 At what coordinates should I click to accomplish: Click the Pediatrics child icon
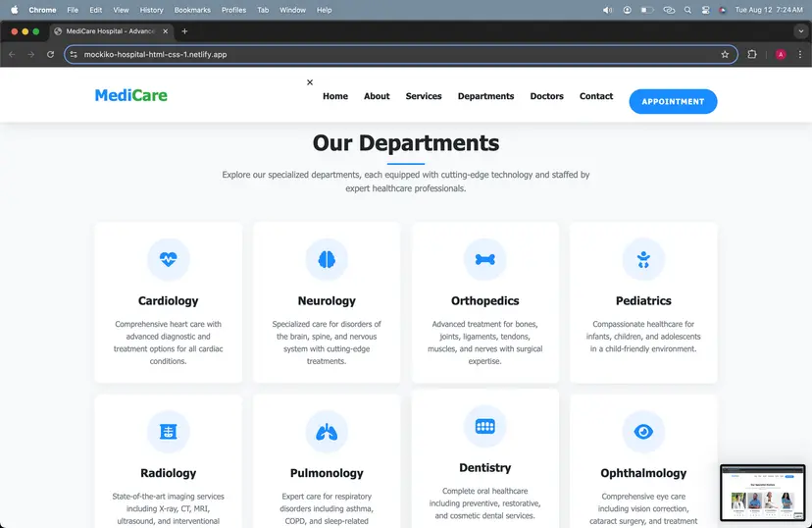point(643,260)
